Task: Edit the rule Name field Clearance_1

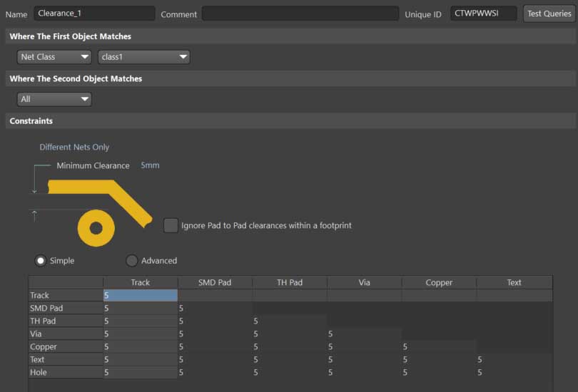Action: [x=94, y=14]
